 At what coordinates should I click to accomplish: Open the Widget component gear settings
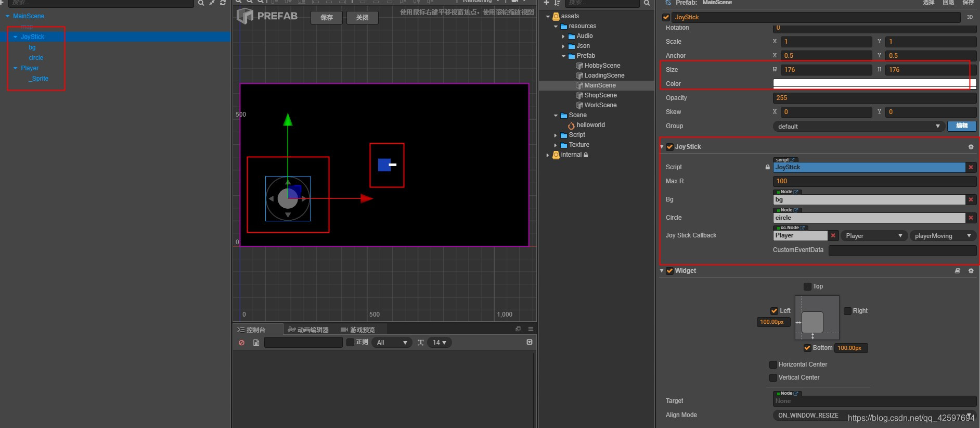coord(971,271)
